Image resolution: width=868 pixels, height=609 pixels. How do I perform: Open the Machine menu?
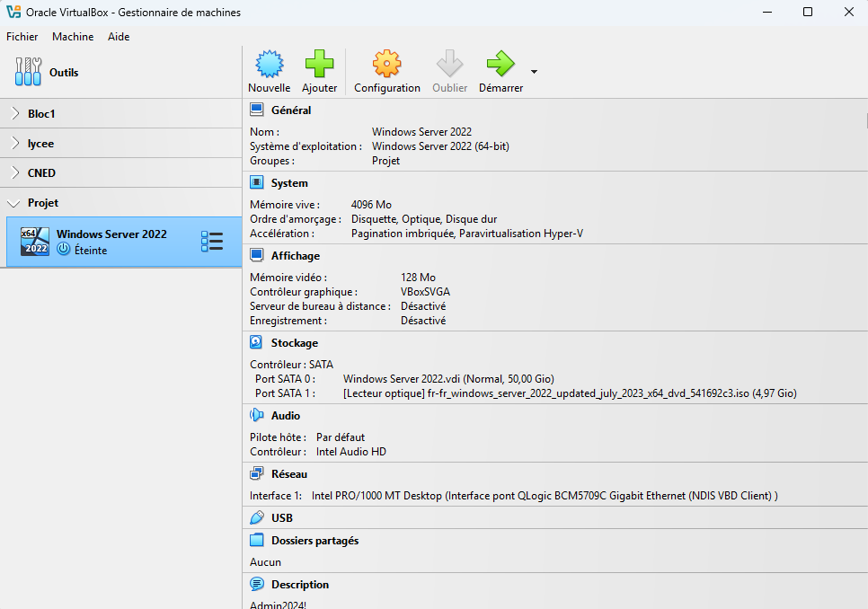pos(73,37)
